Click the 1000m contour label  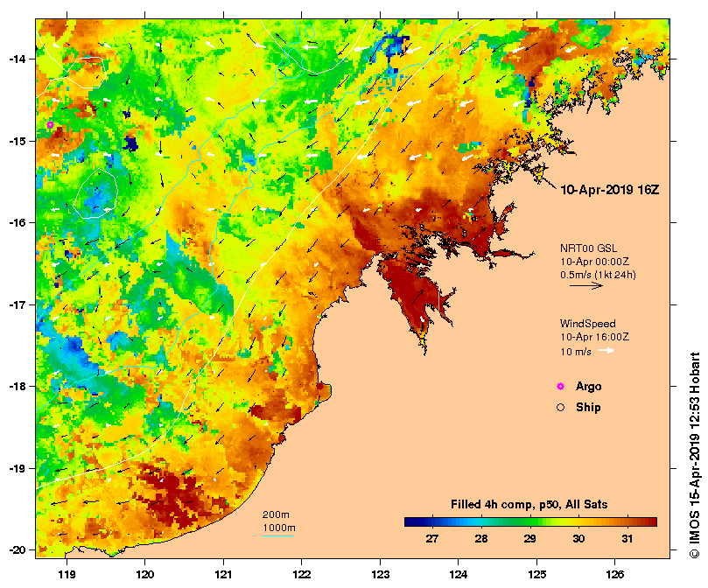279,528
